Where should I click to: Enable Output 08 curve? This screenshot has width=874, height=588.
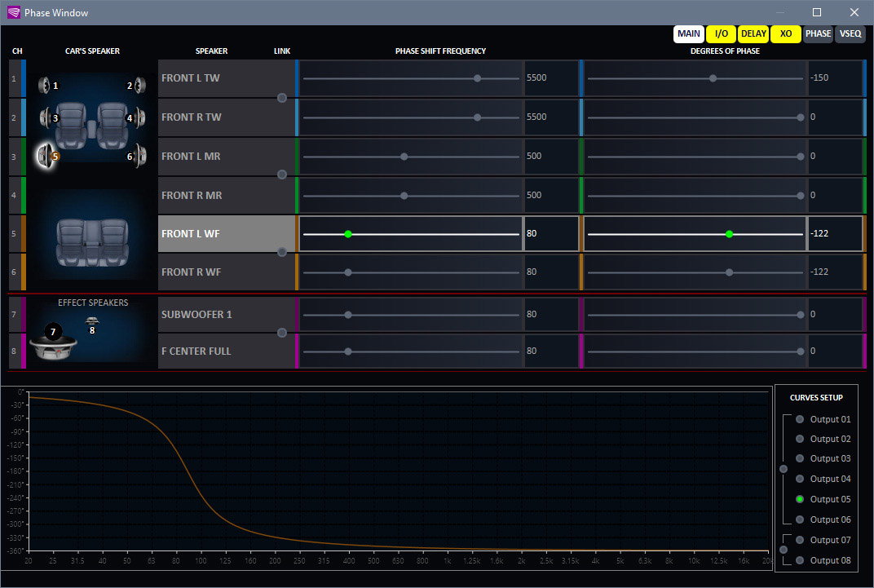pos(800,560)
